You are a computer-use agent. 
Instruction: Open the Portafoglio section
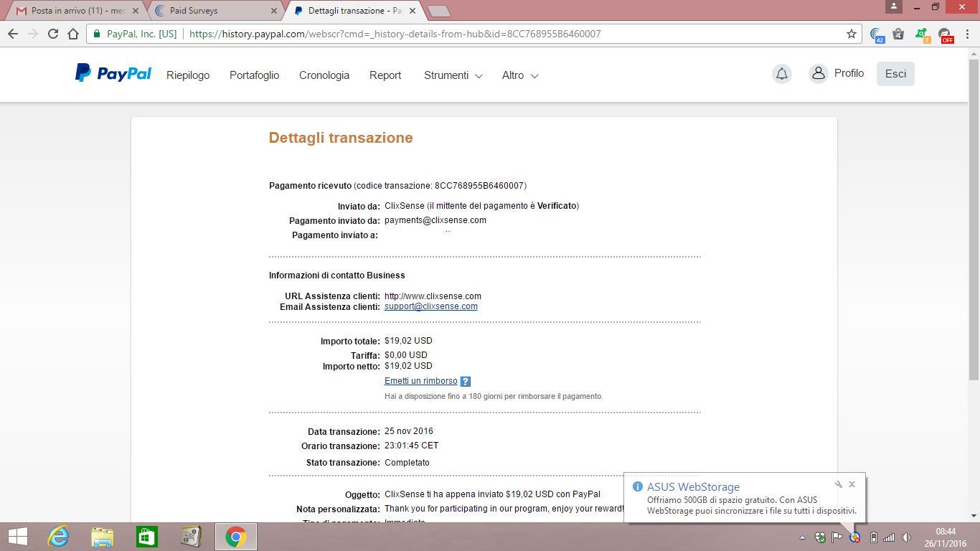click(254, 75)
